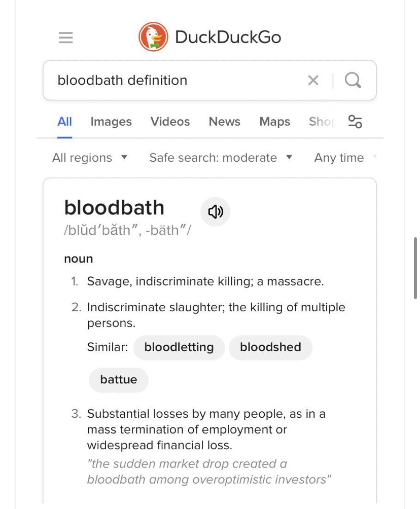Click the bloodshed similar word chip
The width and height of the screenshot is (420, 509).
[270, 347]
